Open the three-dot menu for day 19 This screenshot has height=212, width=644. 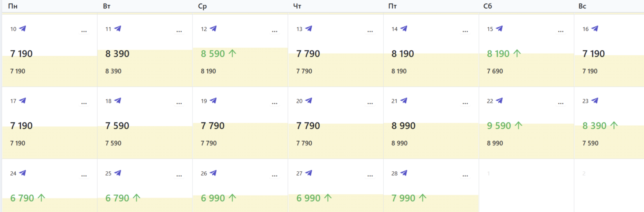click(x=274, y=104)
